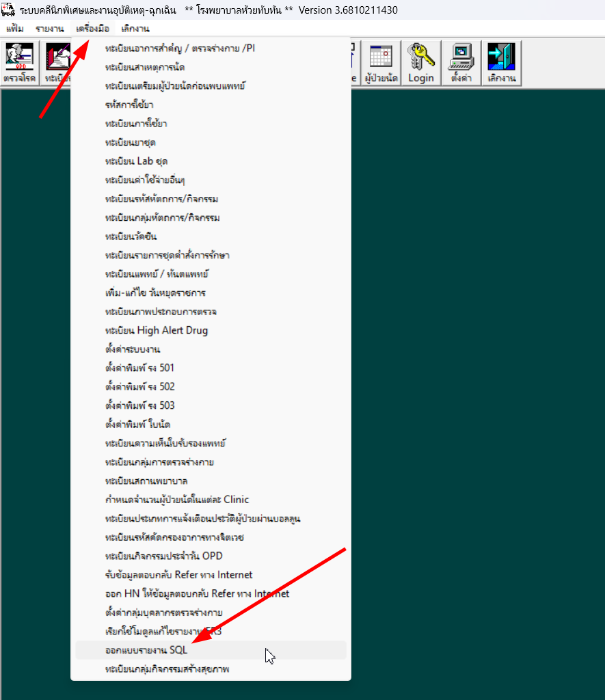This screenshot has width=605, height=700.
Task: Click the เครื่องมือ menu in menu bar
Action: click(x=92, y=29)
